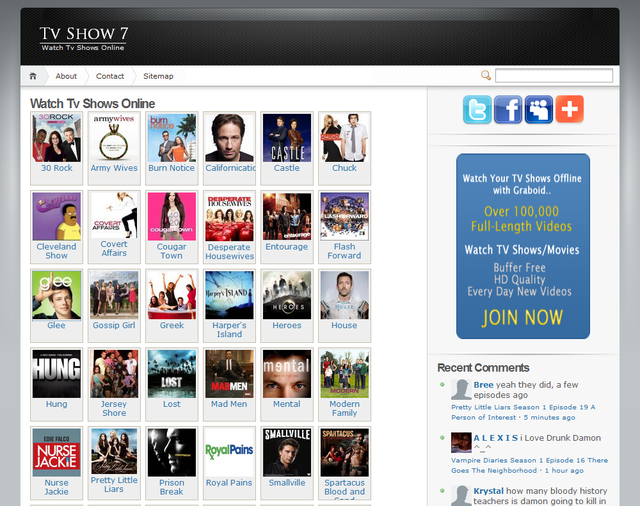The image size is (640, 506).
Task: Open the Lost poster thumbnail
Action: (172, 374)
